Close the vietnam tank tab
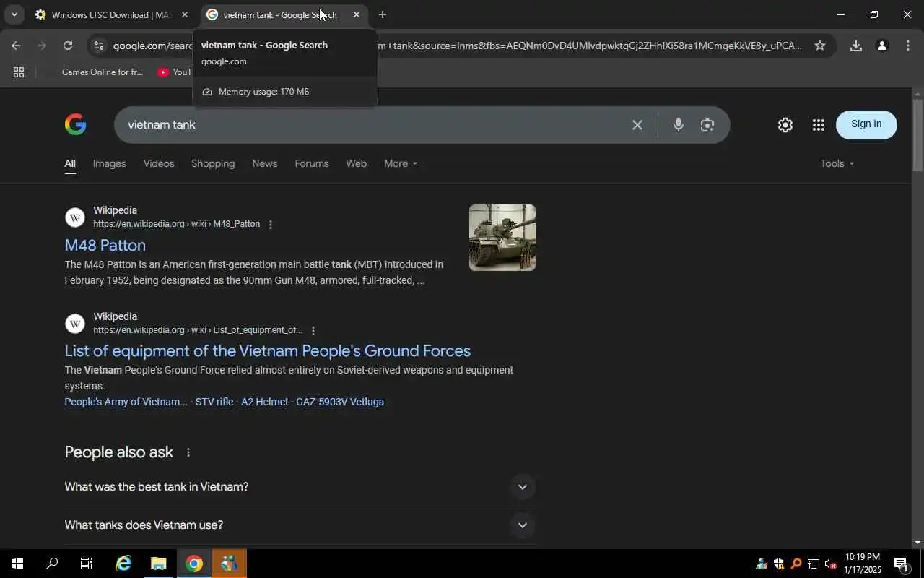The width and height of the screenshot is (924, 578). tap(356, 14)
